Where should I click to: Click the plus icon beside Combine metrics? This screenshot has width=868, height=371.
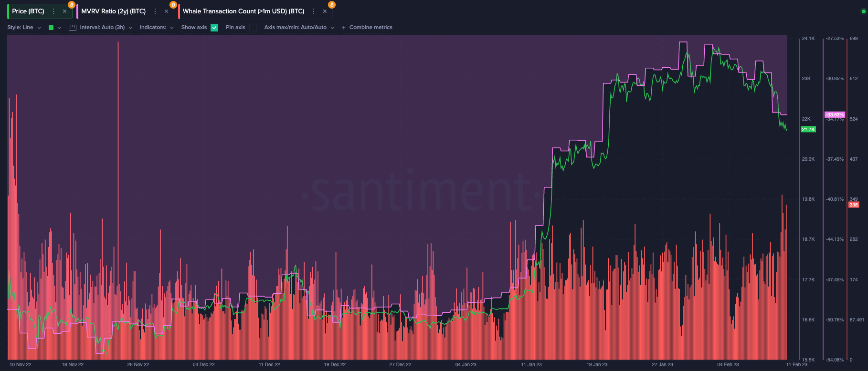(344, 28)
